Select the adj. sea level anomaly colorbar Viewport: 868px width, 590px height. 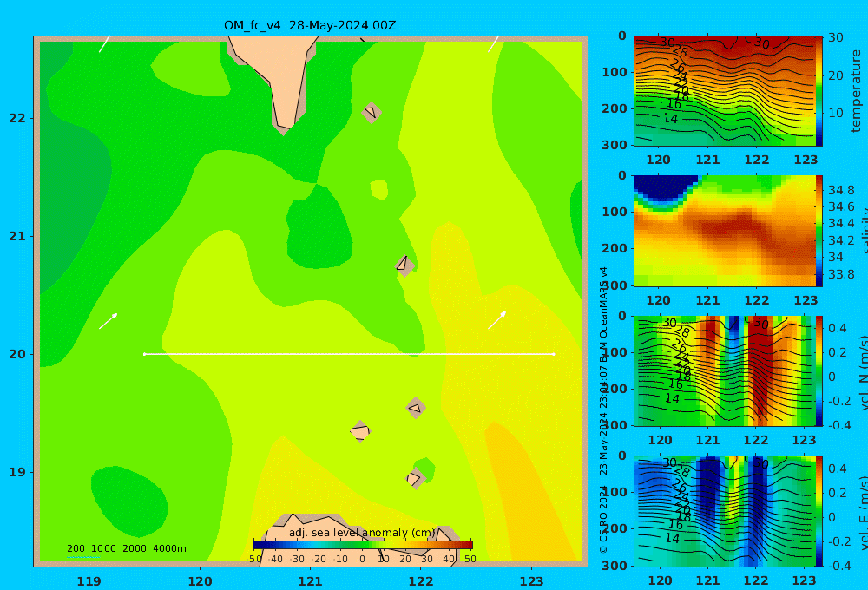(363, 545)
